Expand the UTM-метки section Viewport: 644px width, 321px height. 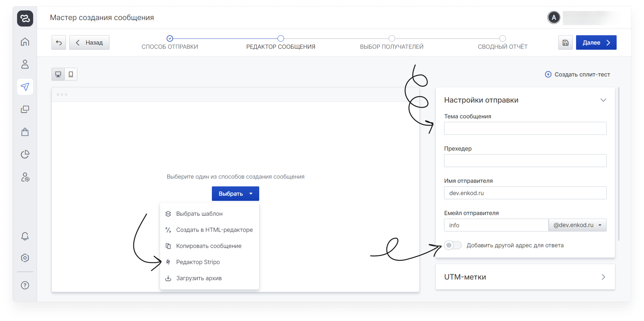point(525,277)
